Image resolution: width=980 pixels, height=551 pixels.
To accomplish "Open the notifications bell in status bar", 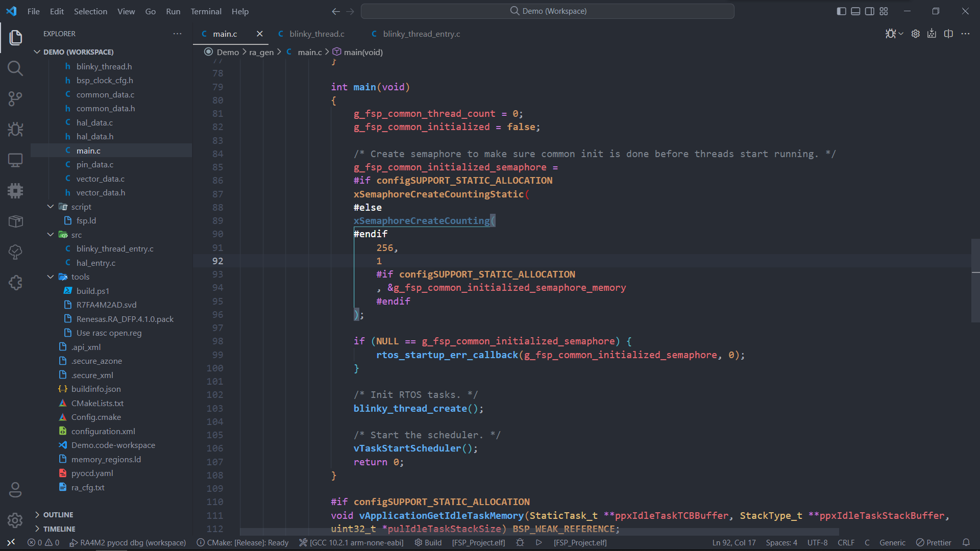I will (966, 542).
